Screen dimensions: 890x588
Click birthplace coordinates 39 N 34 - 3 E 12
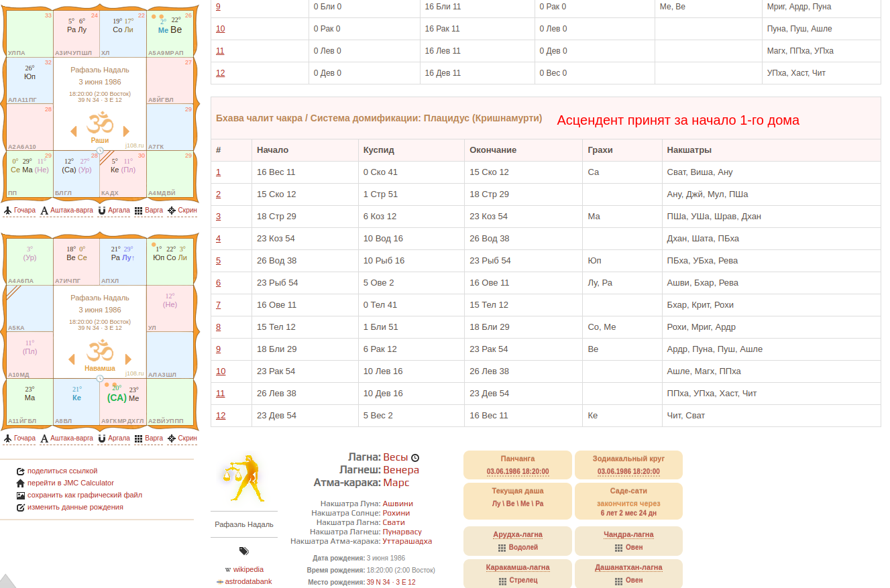tap(390, 582)
